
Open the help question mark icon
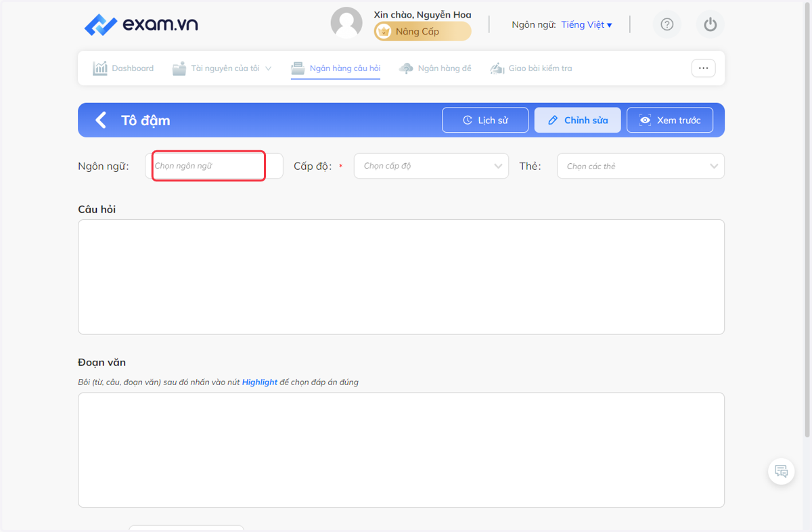(x=667, y=24)
